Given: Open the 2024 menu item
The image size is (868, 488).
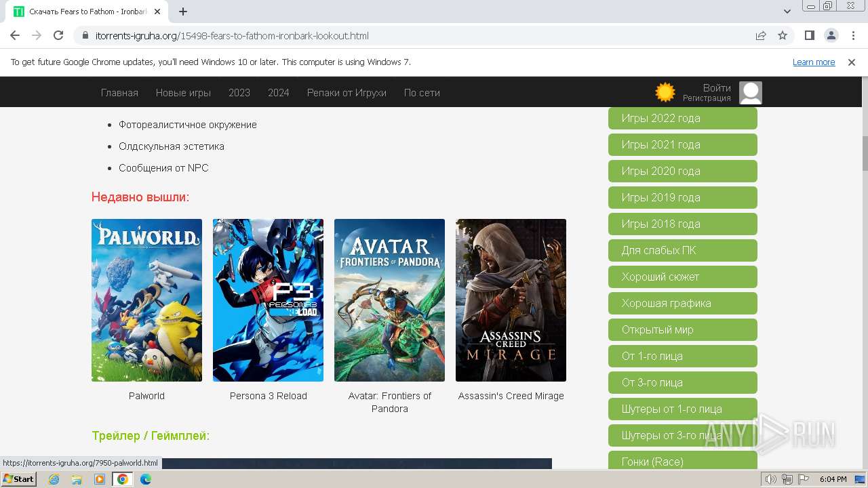Looking at the screenshot, I should (279, 93).
